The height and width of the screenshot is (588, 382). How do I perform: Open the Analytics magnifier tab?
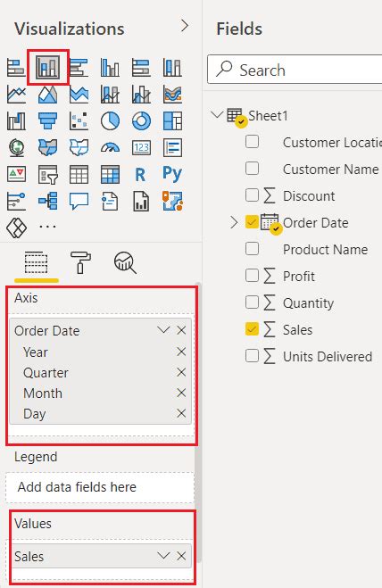(125, 262)
